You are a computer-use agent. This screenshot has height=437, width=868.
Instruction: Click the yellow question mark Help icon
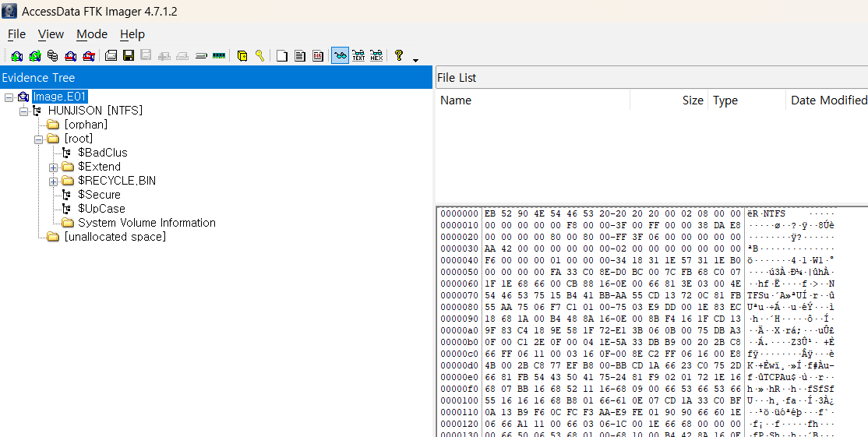point(399,56)
